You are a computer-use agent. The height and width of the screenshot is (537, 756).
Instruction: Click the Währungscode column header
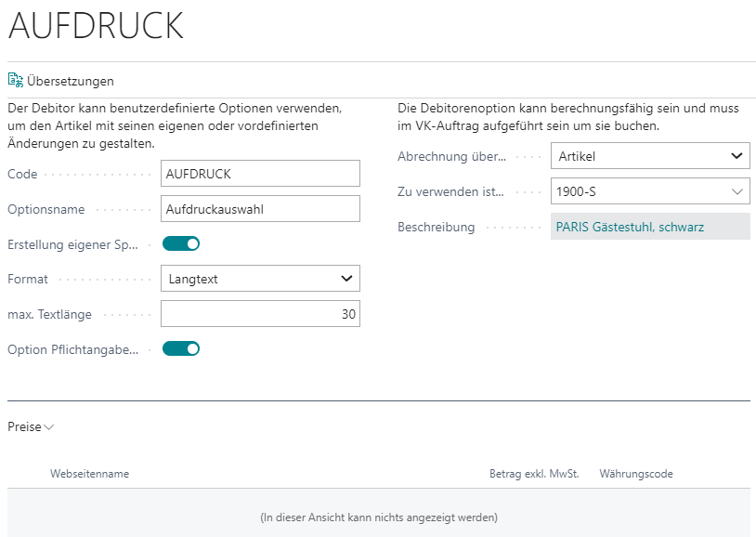(x=636, y=474)
